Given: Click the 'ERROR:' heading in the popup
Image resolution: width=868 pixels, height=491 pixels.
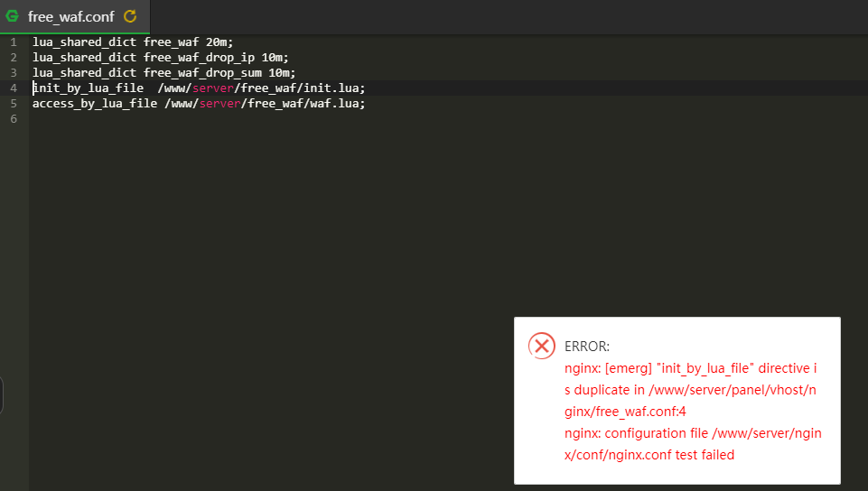Looking at the screenshot, I should (587, 347).
